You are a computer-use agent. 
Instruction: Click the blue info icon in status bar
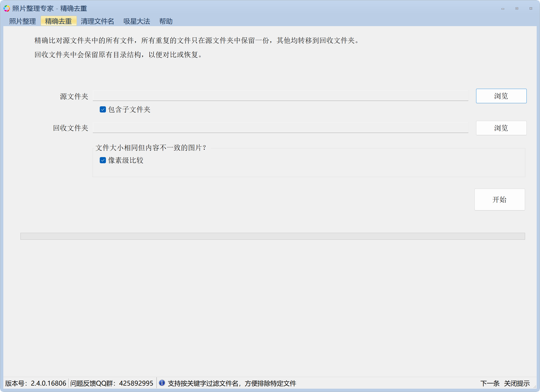click(x=162, y=383)
